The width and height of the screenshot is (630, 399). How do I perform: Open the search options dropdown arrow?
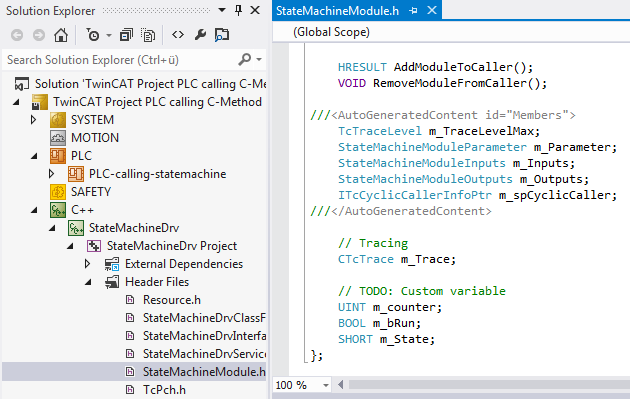(x=259, y=60)
